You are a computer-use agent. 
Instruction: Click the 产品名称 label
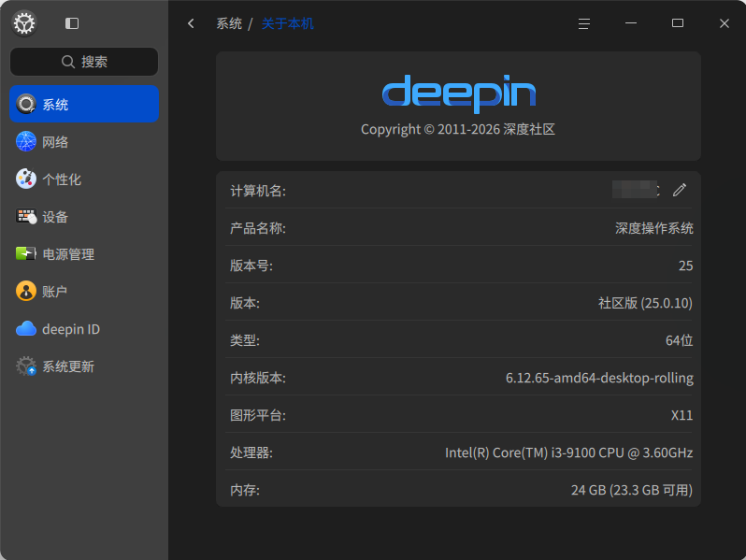[258, 228]
